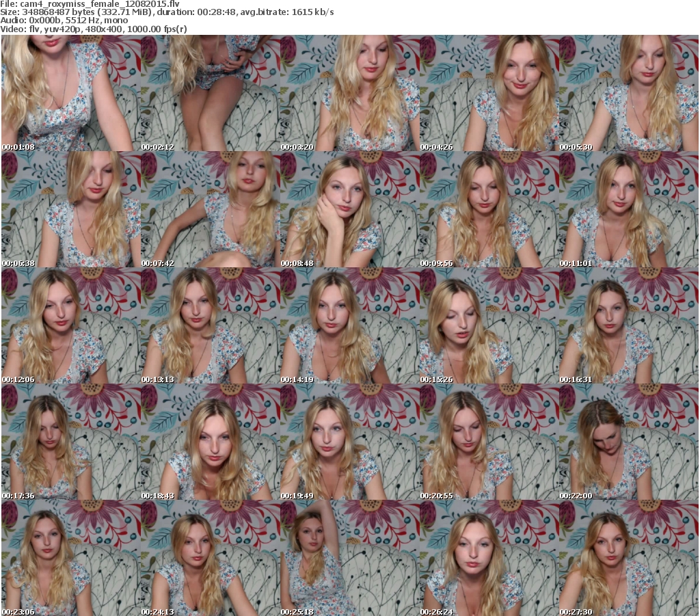Select the thumbnail at timestamp 00:23:06
Screen dimensions: 700x616
[x=71, y=558]
